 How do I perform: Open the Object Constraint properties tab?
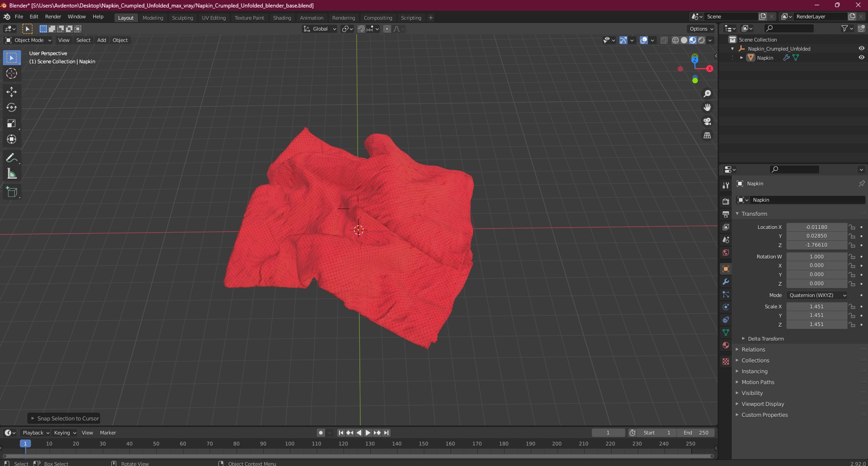click(x=726, y=320)
